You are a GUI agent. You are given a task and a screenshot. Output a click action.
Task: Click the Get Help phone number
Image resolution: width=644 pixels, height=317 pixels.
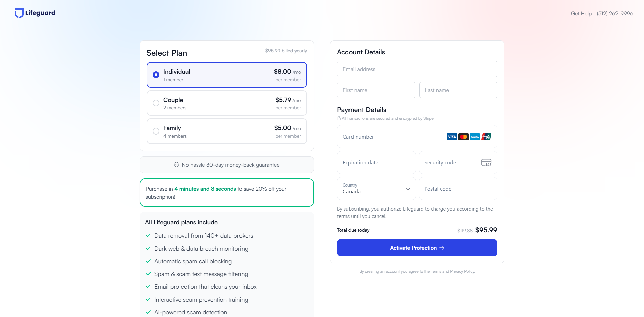tap(614, 14)
